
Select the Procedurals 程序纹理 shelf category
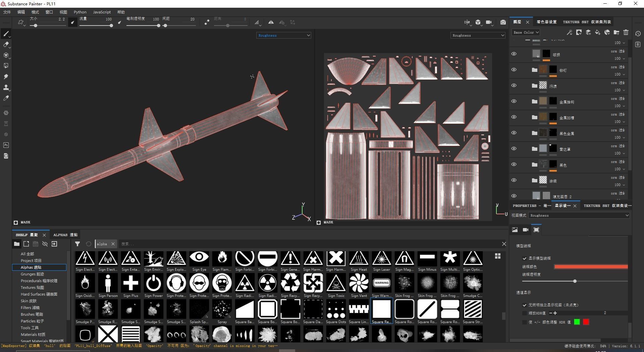tap(39, 281)
